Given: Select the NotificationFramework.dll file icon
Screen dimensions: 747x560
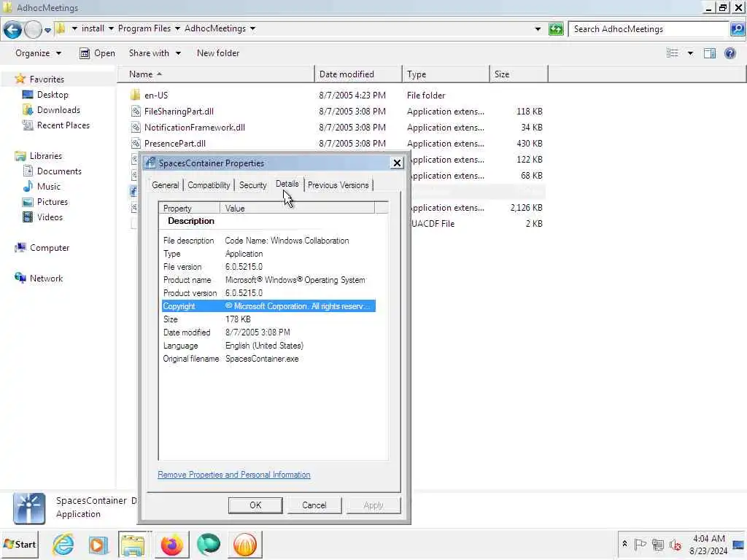Looking at the screenshot, I should point(136,127).
